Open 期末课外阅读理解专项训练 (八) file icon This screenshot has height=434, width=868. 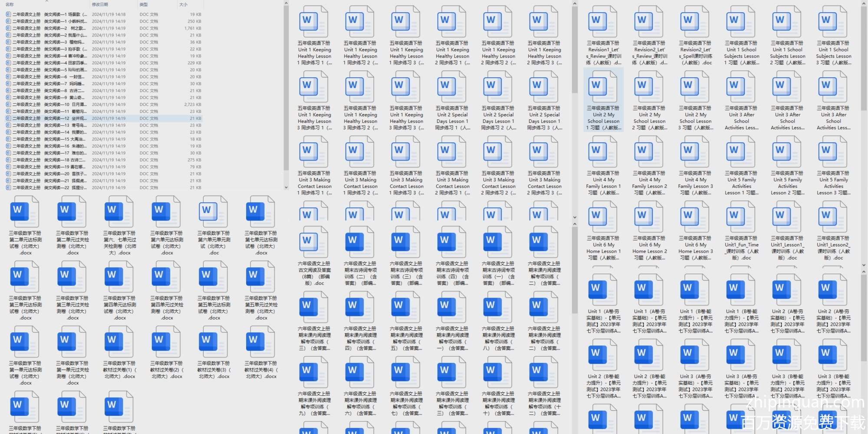click(498, 307)
